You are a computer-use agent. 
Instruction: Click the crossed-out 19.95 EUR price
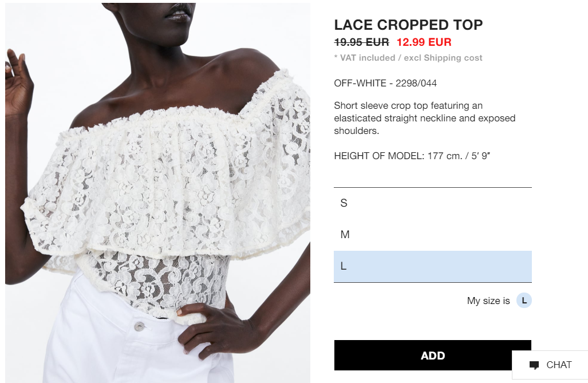361,42
